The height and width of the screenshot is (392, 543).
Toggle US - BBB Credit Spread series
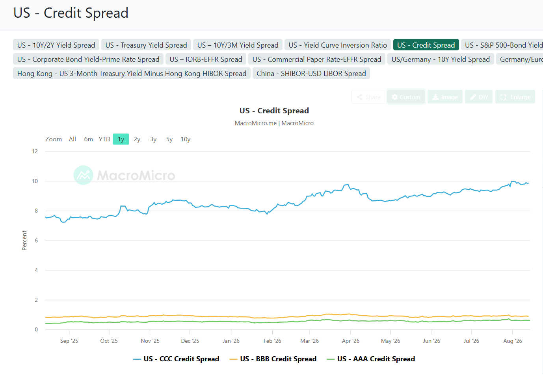tap(273, 359)
